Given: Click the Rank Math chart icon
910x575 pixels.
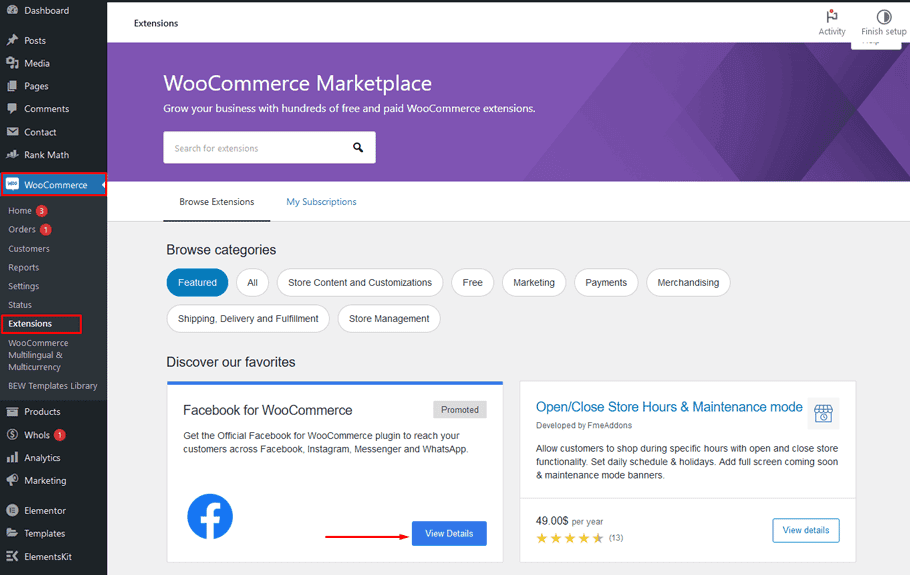Looking at the screenshot, I should (12, 154).
